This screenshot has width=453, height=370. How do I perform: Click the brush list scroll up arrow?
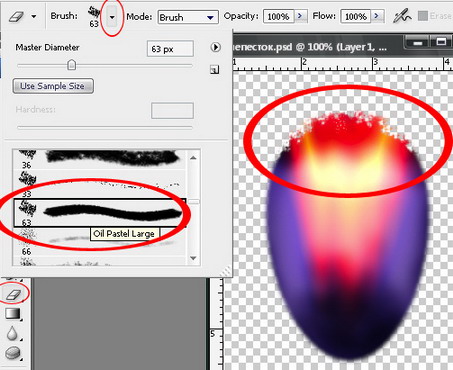(x=193, y=158)
